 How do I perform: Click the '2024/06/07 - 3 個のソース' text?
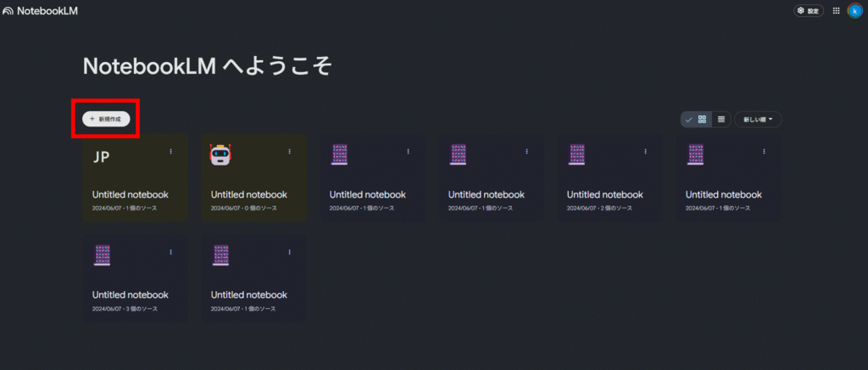125,309
